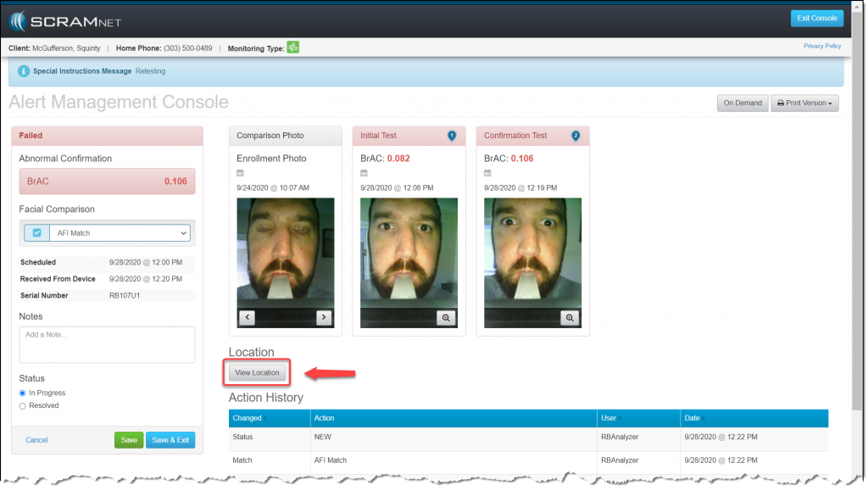
Task: Click the Initial Test badge number 1
Action: (x=452, y=136)
